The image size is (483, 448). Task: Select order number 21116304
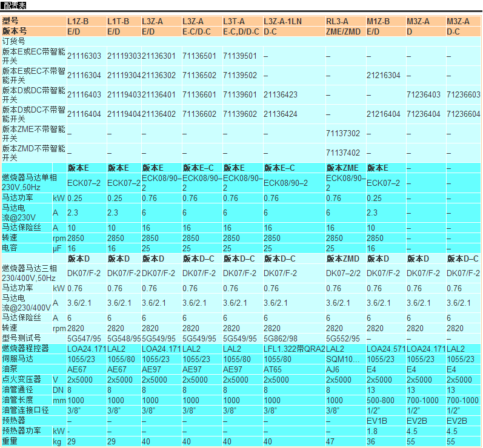pos(84,76)
